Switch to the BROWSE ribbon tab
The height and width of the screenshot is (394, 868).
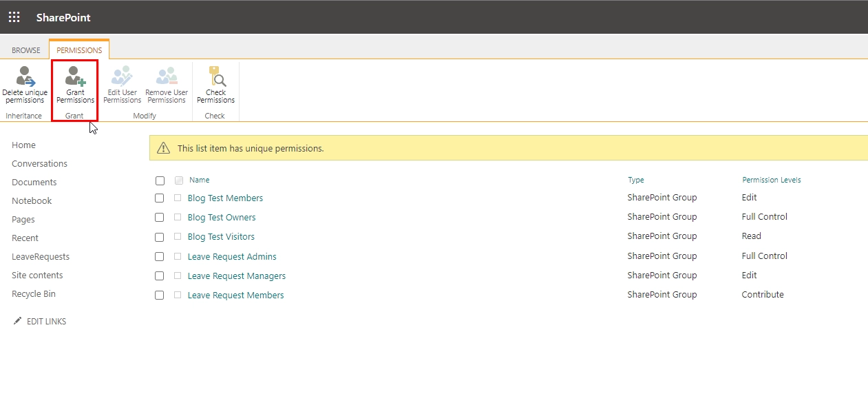tap(26, 50)
